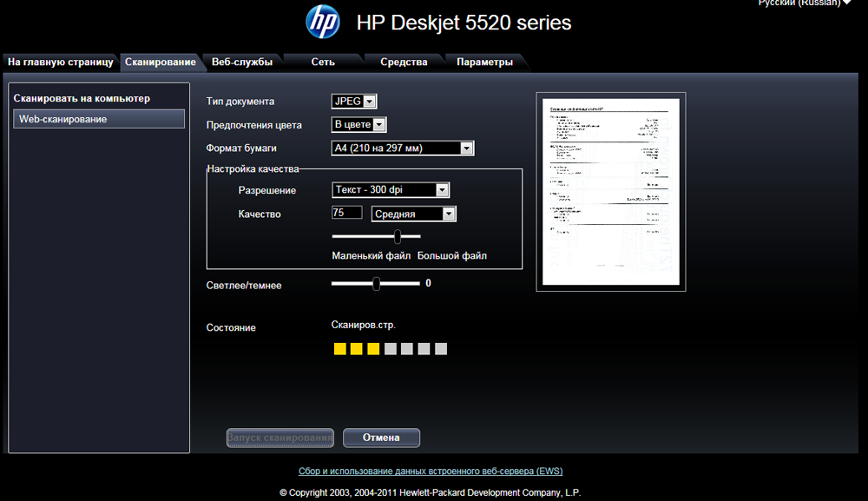Click the Отмена button
This screenshot has height=501, width=868.
(x=381, y=438)
